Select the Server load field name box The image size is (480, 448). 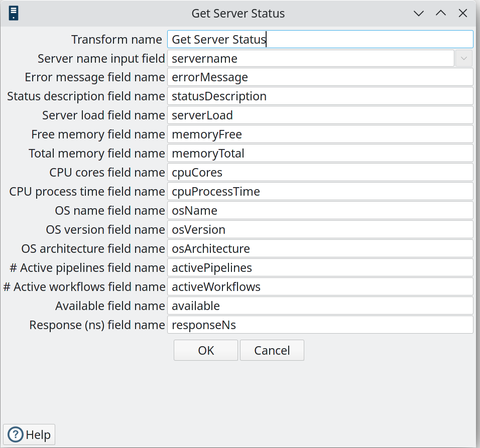tap(320, 115)
